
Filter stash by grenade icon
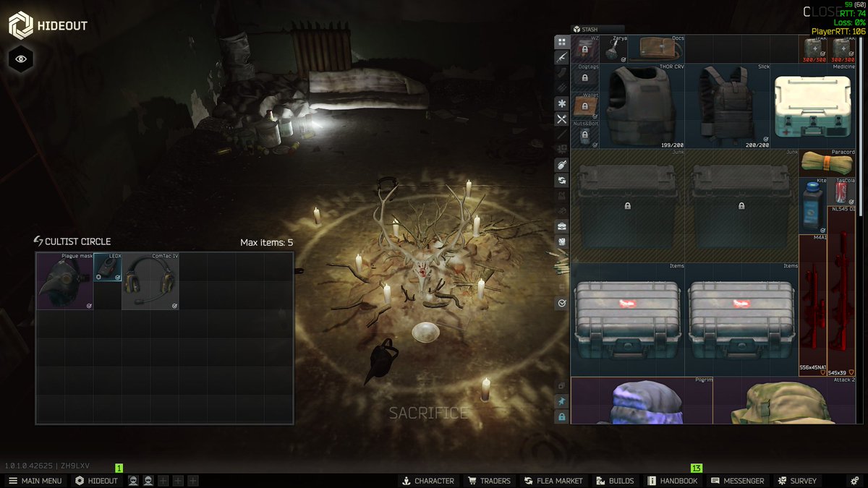561,165
